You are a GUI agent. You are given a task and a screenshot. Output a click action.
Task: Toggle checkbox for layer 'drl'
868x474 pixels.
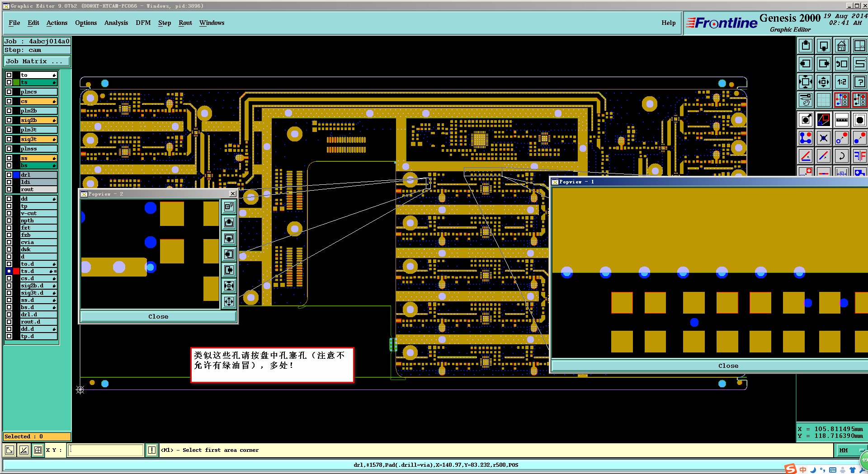(9, 175)
